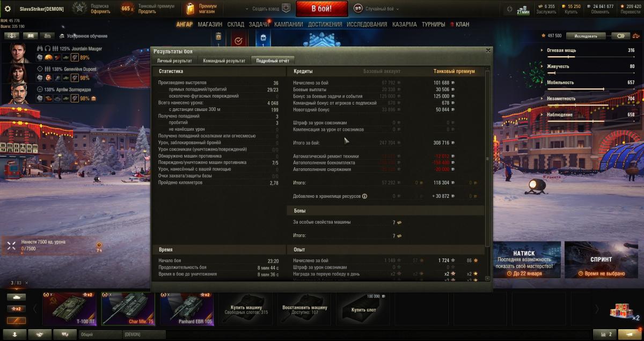Image resolution: width=644 pixels, height=341 pixels.
Task: Click the red В бой! button
Action: click(321, 9)
